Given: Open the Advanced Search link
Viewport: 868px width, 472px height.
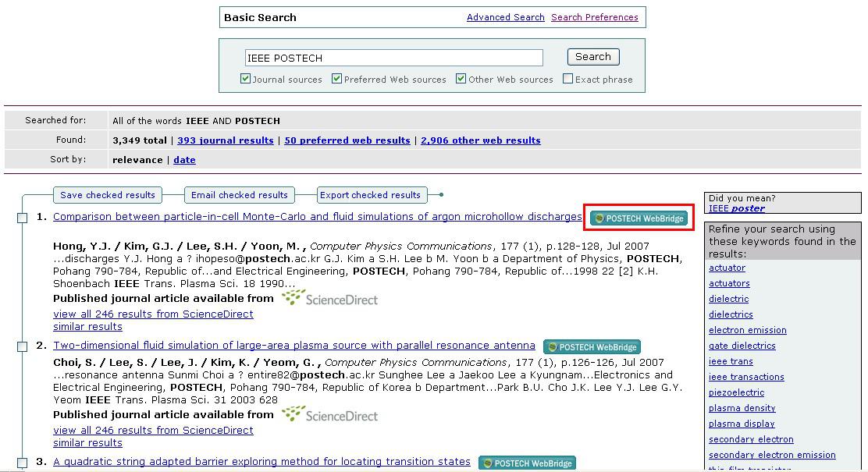Looking at the screenshot, I should coord(505,17).
